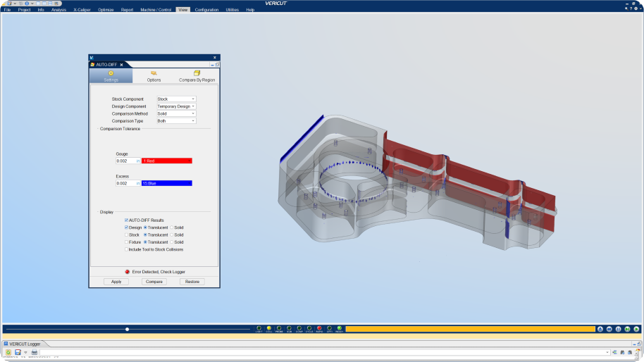
Task: Open the Comparison Type dropdown
Action: 176,121
